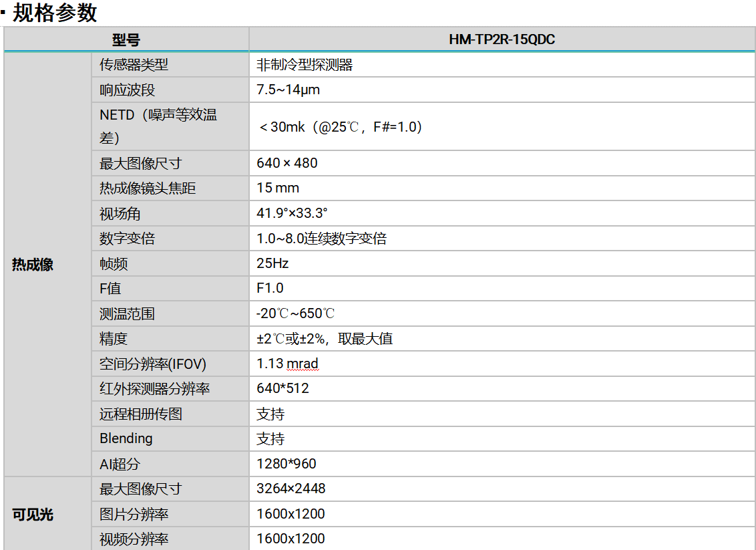Select the heading text "规格参数"

pyautogui.click(x=55, y=13)
